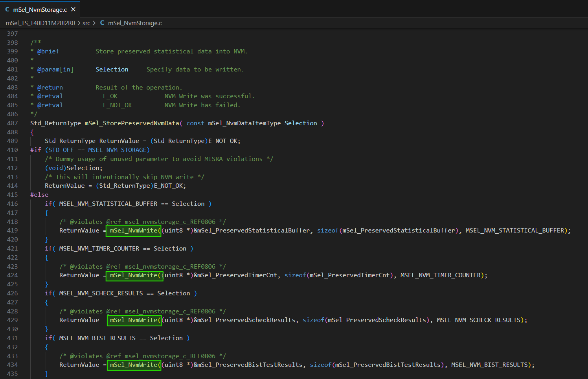Click the @param[in] comment tag
The image size is (588, 379).
pyautogui.click(x=55, y=70)
